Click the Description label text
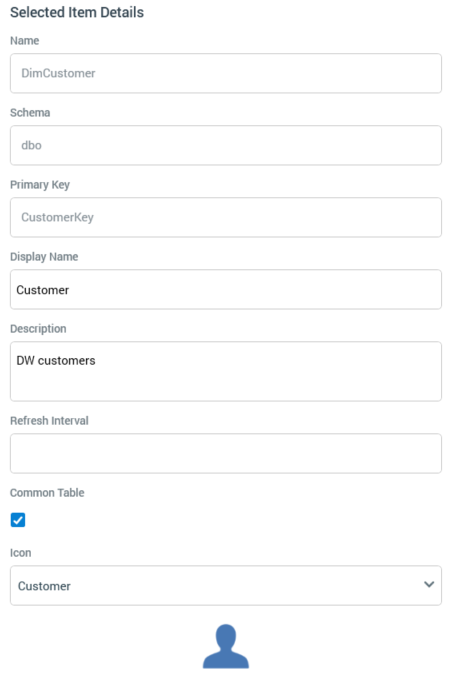The height and width of the screenshot is (677, 452). [x=38, y=329]
